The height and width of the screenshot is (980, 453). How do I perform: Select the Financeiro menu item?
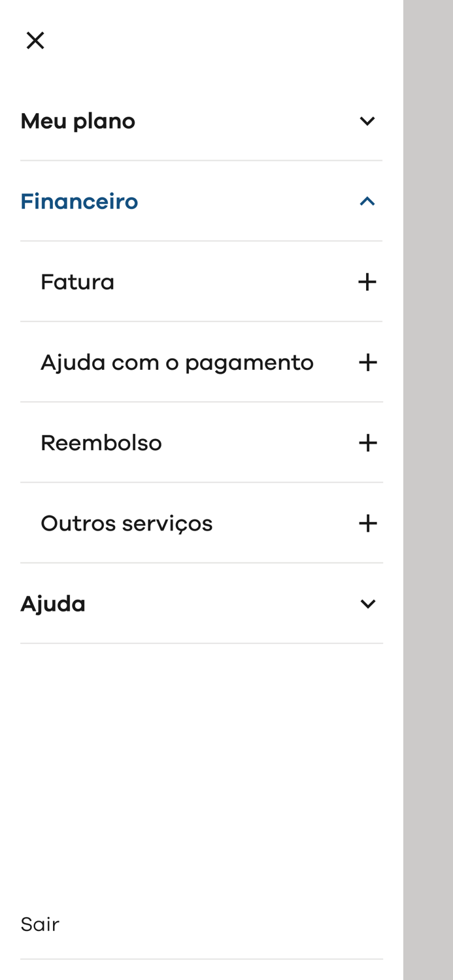tap(79, 201)
